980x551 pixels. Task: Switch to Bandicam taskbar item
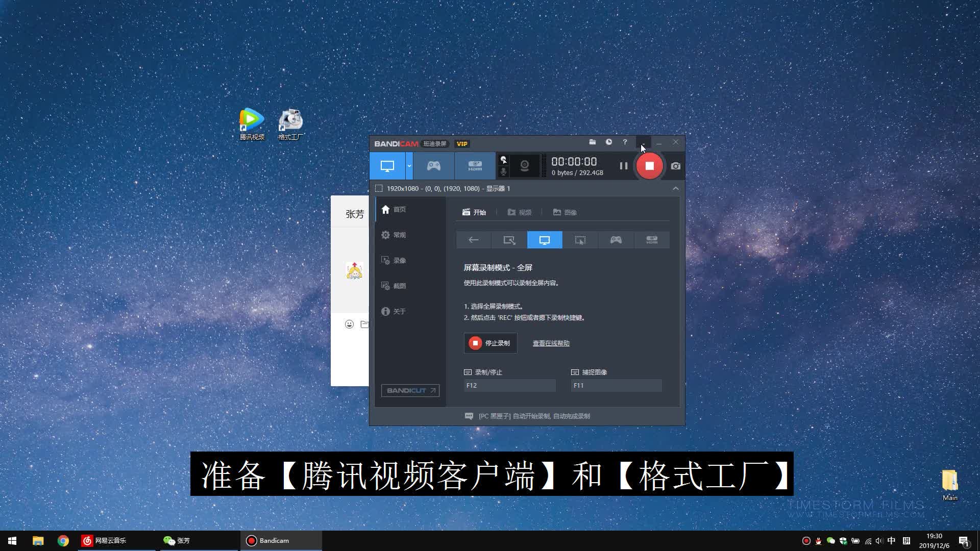(x=281, y=541)
